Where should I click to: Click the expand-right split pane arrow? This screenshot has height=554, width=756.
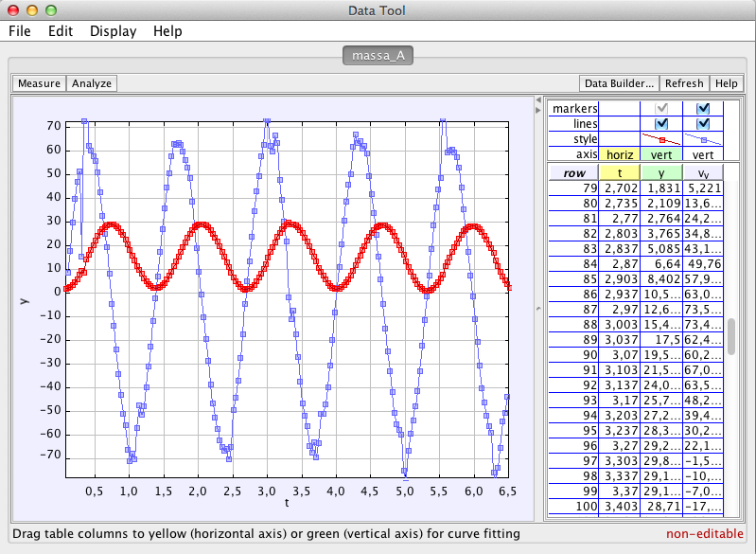[538, 110]
